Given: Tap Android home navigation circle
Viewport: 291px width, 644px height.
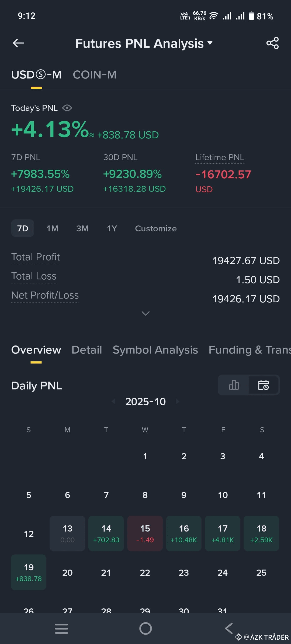Looking at the screenshot, I should click(145, 629).
